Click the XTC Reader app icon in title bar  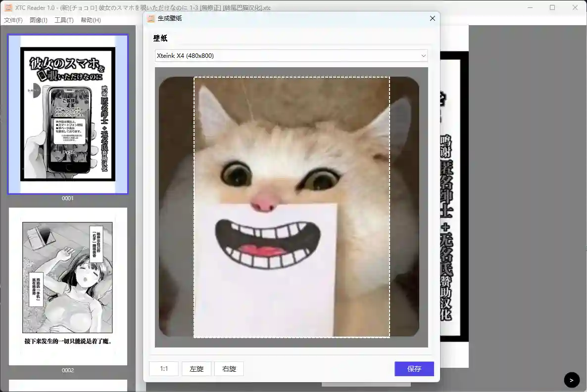8,7
